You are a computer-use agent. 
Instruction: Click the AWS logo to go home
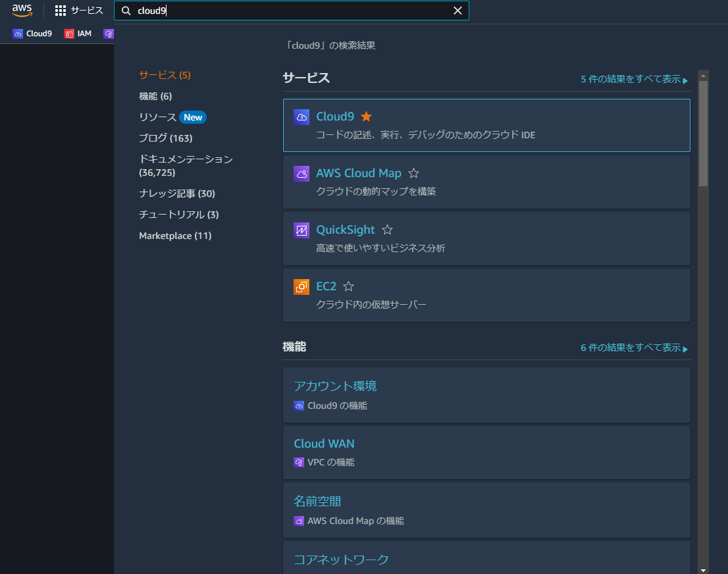22,10
